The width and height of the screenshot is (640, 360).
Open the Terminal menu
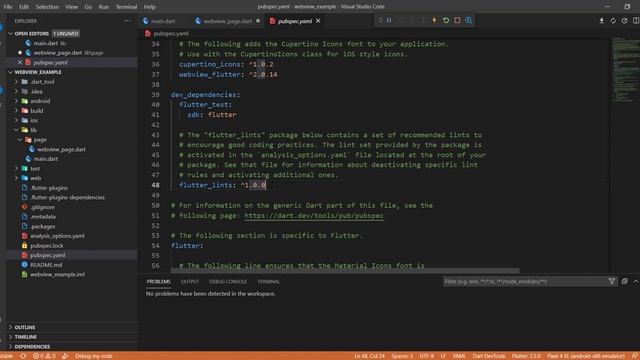[126, 7]
